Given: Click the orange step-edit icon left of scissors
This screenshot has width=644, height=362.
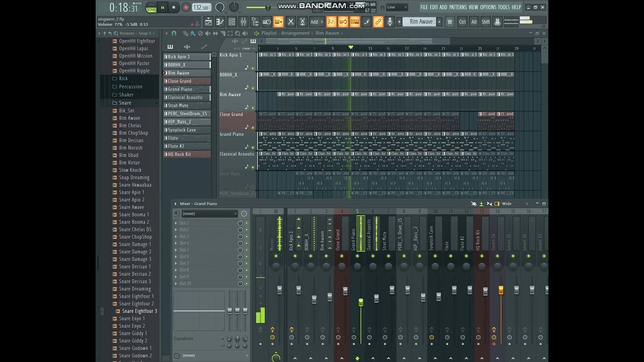Looking at the screenshot, I should [x=278, y=22].
